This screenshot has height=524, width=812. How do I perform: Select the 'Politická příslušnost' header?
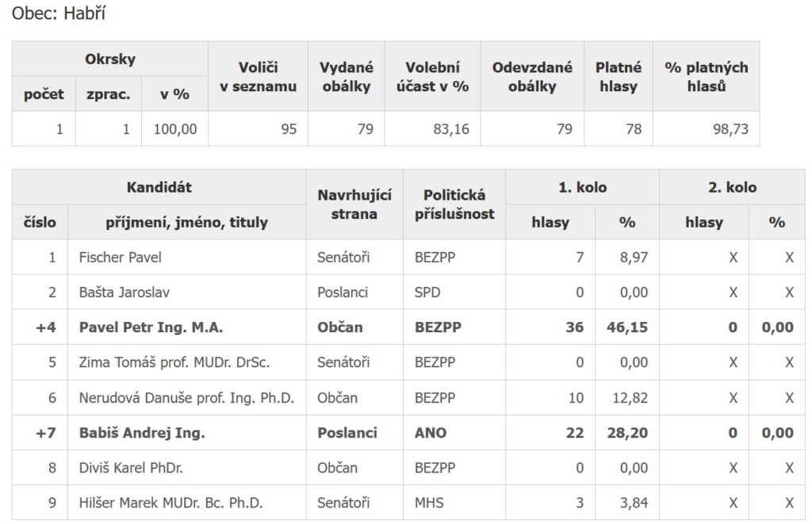pos(454,205)
